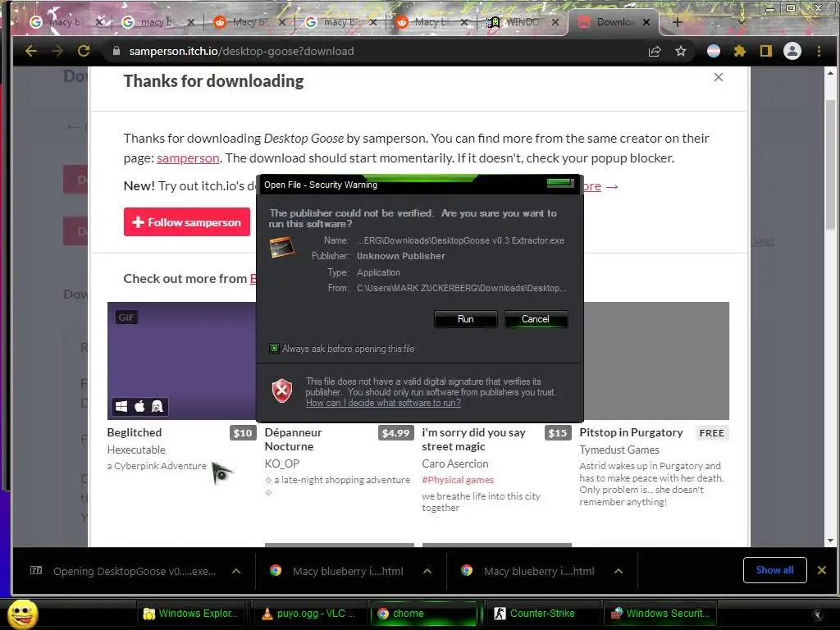Screen dimensions: 840x630
Task: Open the #Physical games tag link
Action: click(x=458, y=480)
